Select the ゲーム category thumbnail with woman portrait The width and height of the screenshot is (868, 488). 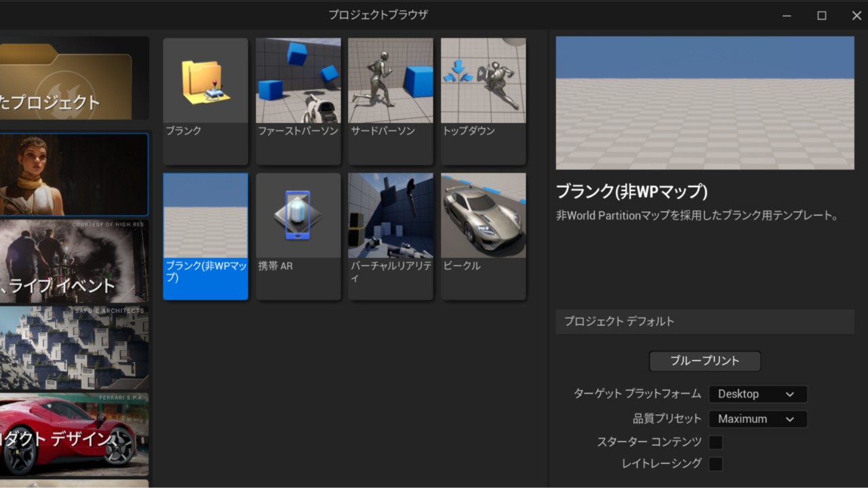[x=74, y=174]
